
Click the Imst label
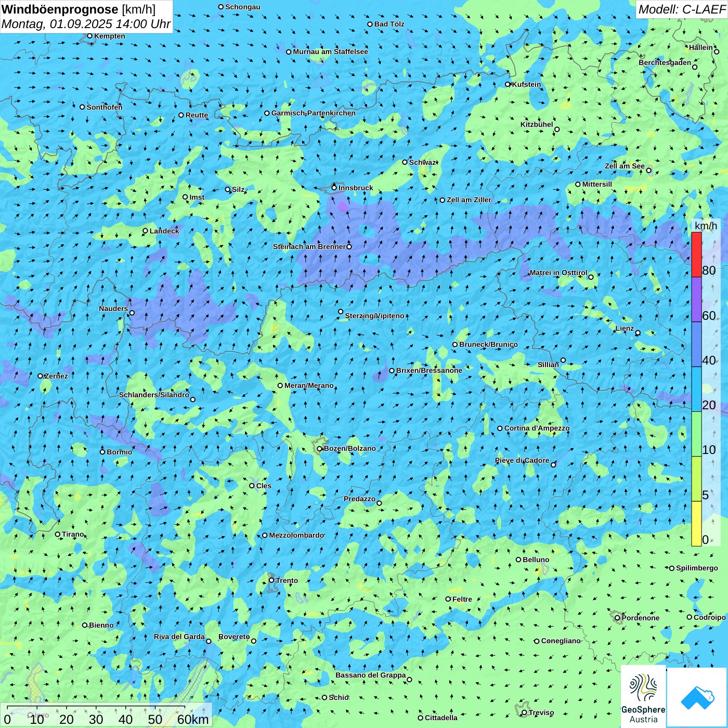click(x=197, y=197)
